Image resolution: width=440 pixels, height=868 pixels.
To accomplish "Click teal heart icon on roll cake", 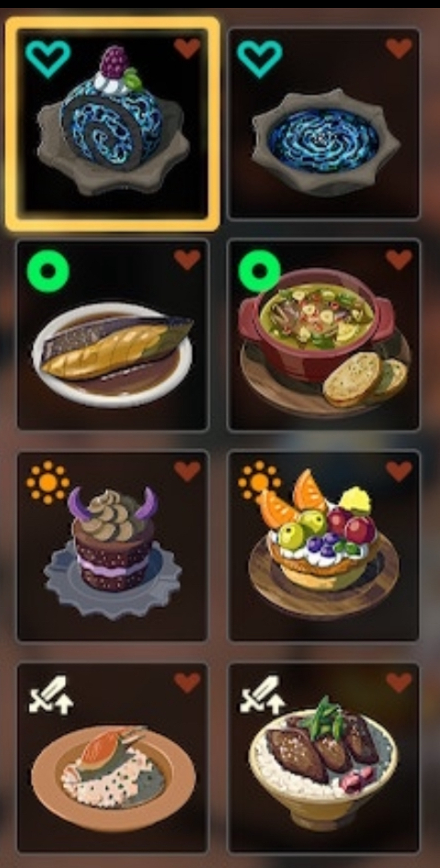I will tap(48, 59).
